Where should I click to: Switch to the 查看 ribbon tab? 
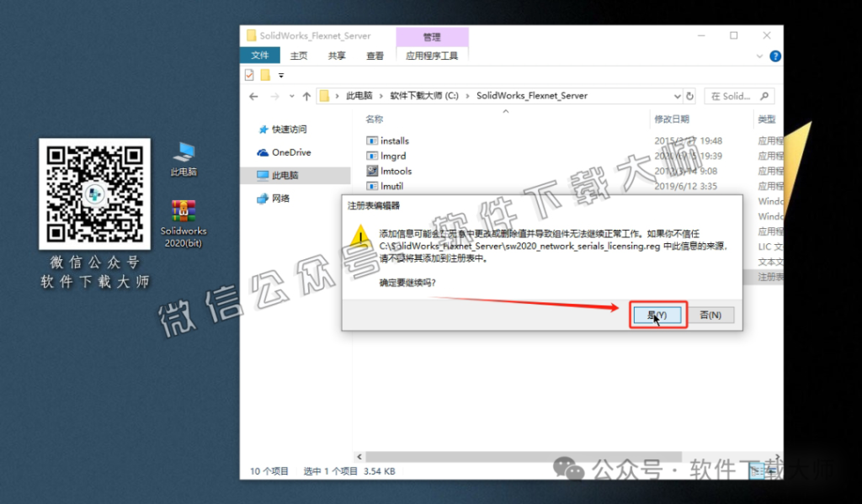375,56
